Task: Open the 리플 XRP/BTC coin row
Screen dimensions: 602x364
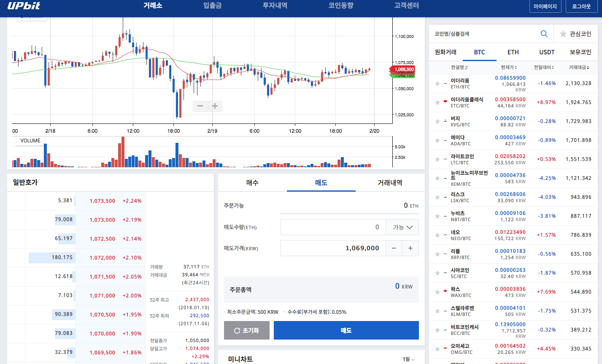Action: (x=513, y=254)
